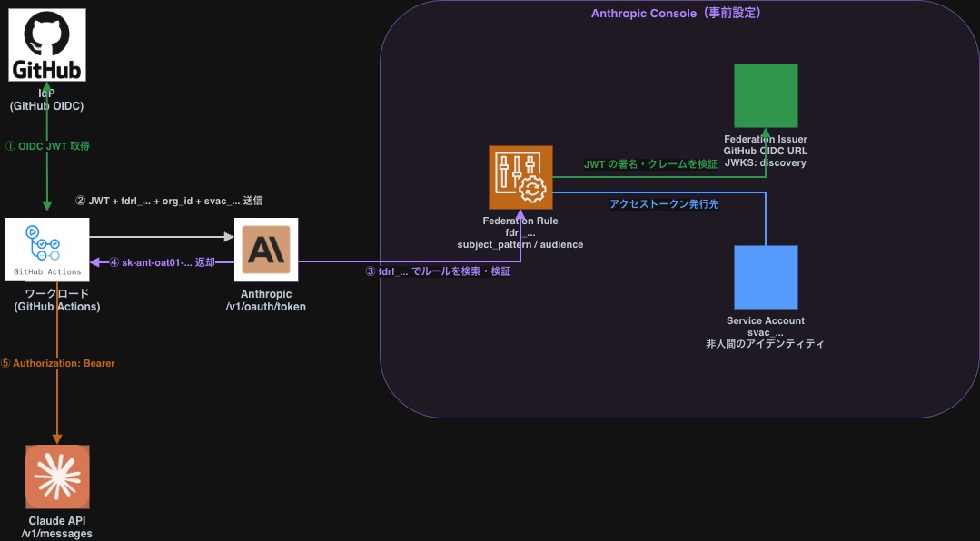Click the "アクセストークン発行先" label
Viewport: 980px width, 541px height.
[x=664, y=203]
